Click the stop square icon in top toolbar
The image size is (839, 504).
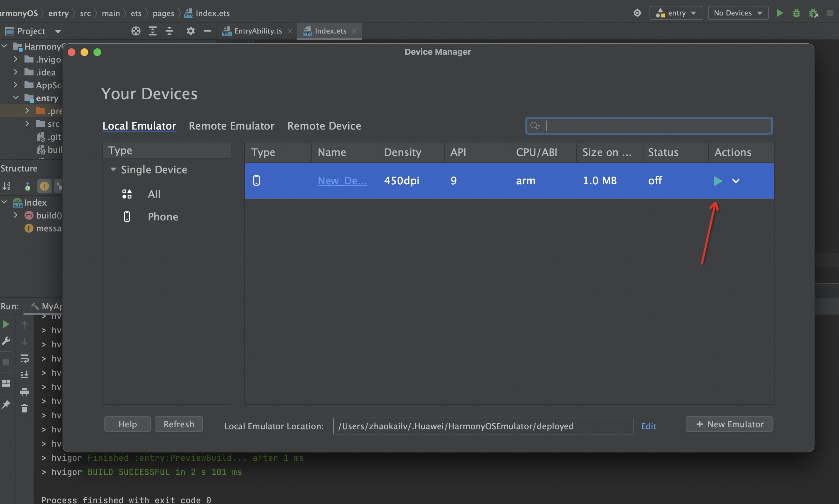point(830,13)
